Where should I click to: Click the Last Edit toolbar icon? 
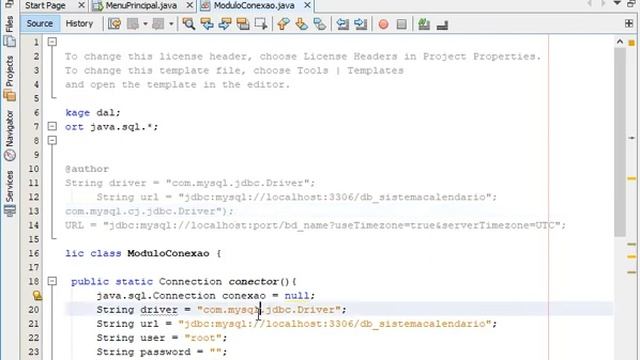click(115, 24)
